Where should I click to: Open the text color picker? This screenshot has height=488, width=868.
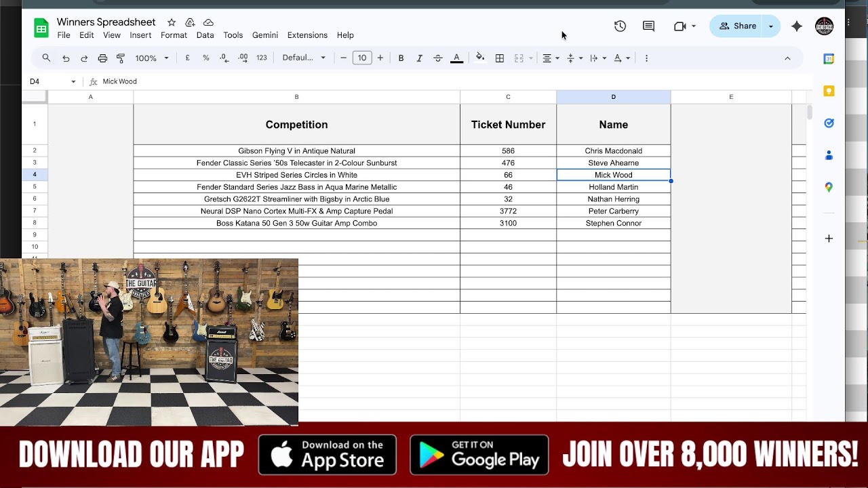pyautogui.click(x=456, y=58)
